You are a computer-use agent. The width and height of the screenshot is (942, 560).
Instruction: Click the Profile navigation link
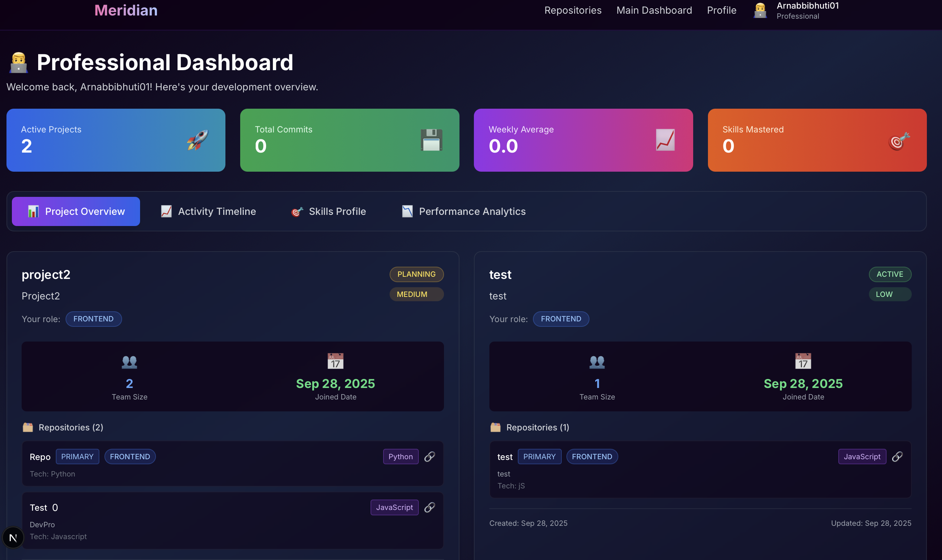[x=722, y=10]
